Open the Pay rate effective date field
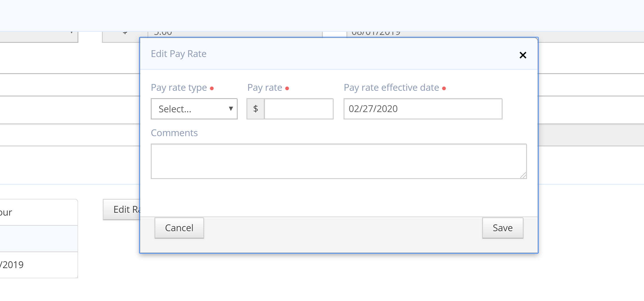Image resolution: width=644 pixels, height=301 pixels. (x=423, y=109)
